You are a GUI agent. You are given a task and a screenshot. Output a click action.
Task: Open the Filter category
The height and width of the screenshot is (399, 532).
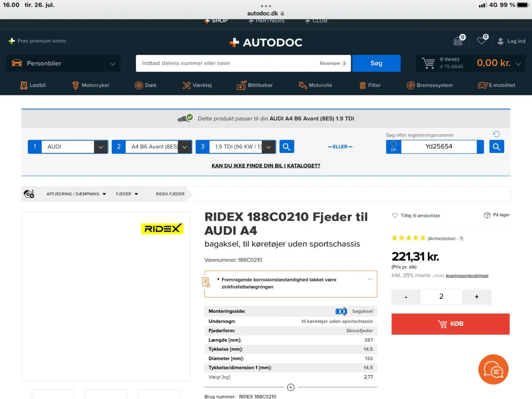tap(370, 85)
